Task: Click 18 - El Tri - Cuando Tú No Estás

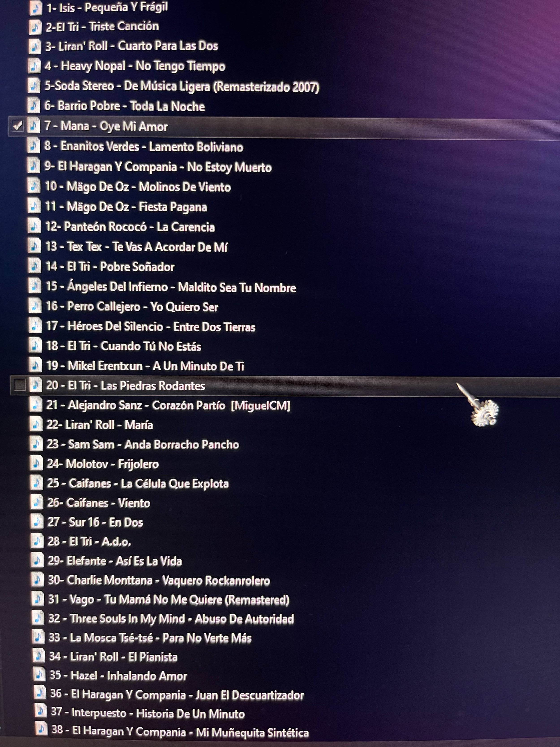Action: 124,346
